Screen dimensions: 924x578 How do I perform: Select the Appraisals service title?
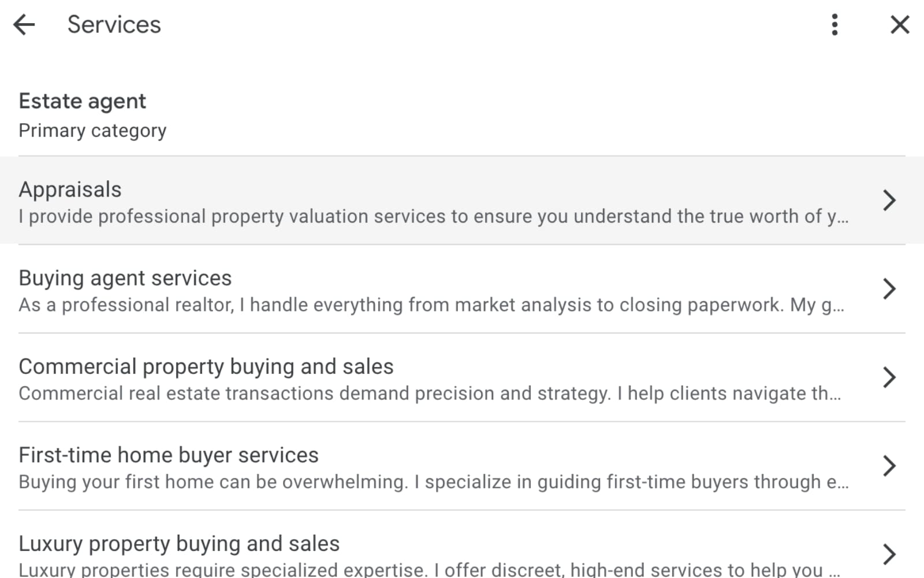70,190
